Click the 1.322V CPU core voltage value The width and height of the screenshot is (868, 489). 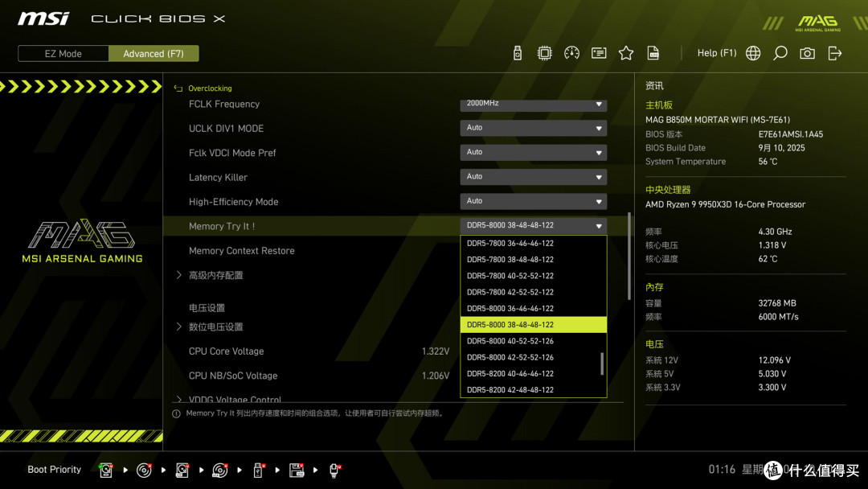pyautogui.click(x=436, y=351)
